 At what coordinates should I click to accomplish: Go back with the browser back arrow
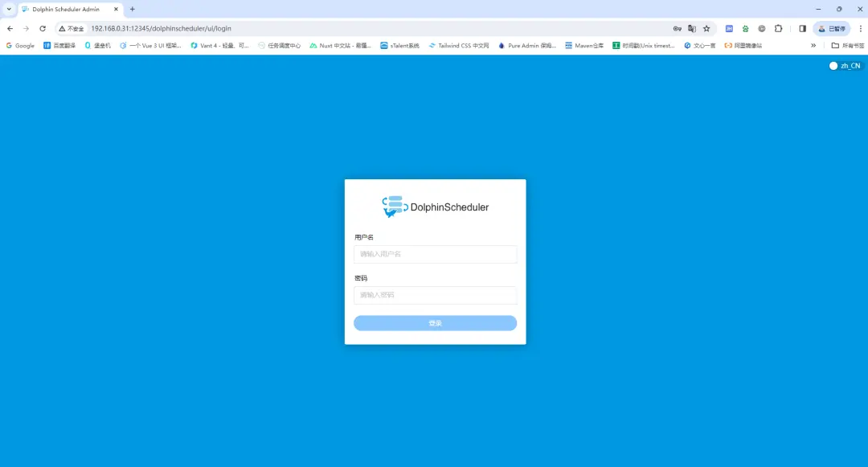point(10,28)
